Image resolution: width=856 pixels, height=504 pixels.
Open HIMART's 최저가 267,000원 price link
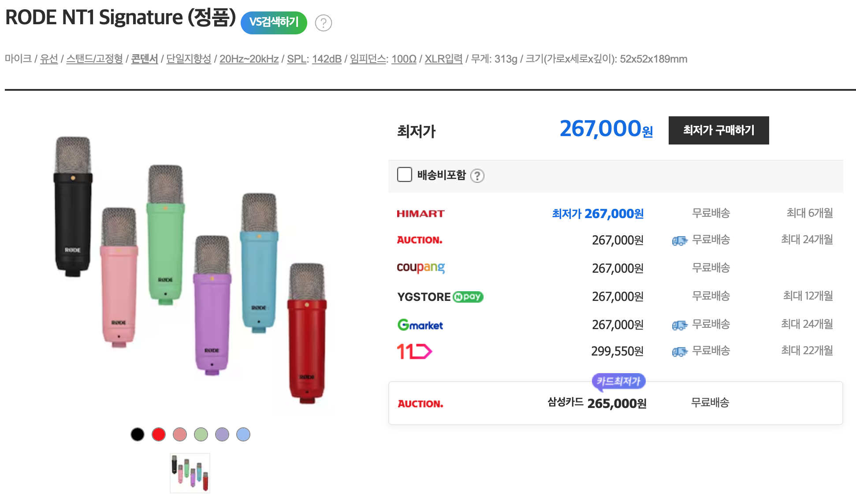(598, 214)
